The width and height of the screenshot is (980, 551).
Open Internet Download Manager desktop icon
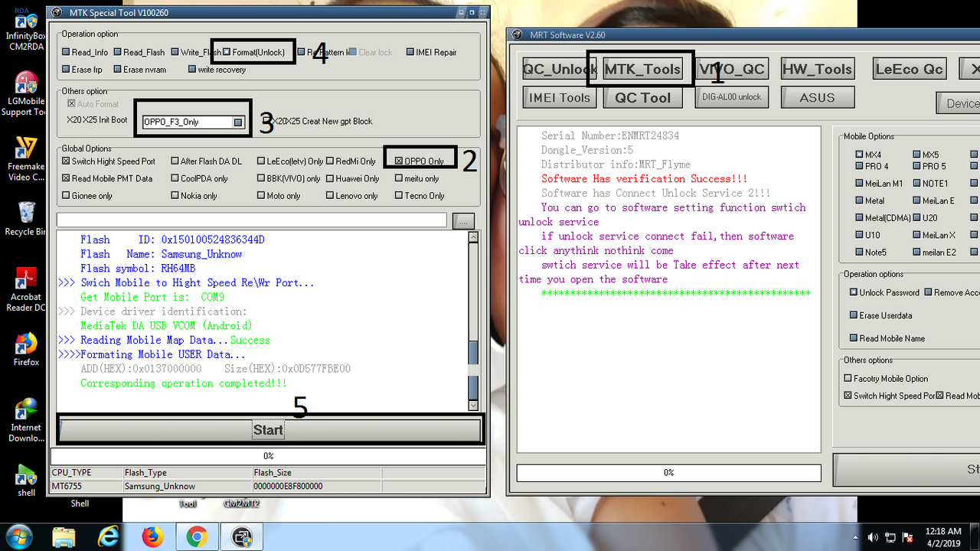coord(25,419)
